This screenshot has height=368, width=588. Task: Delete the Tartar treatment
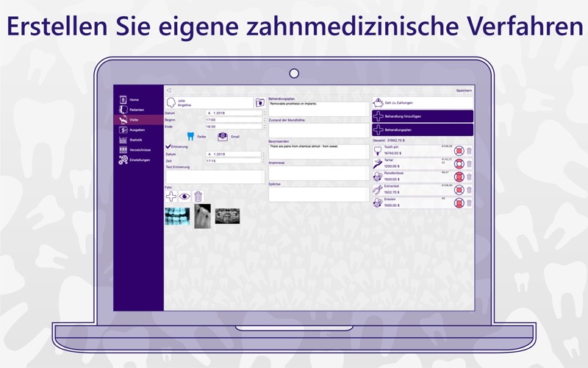(469, 163)
